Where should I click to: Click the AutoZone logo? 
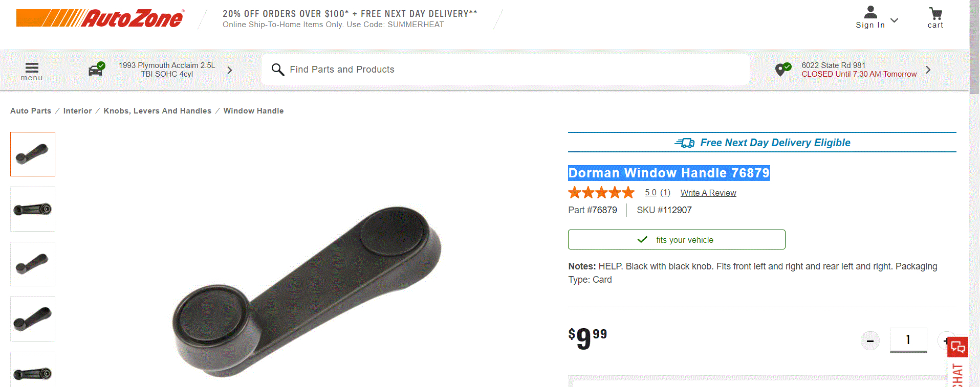[x=100, y=18]
